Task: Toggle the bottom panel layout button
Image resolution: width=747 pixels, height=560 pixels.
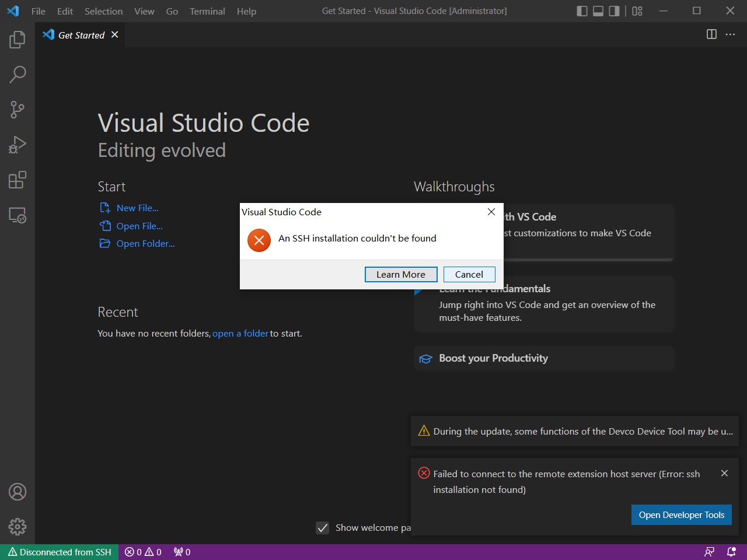Action: [x=598, y=11]
